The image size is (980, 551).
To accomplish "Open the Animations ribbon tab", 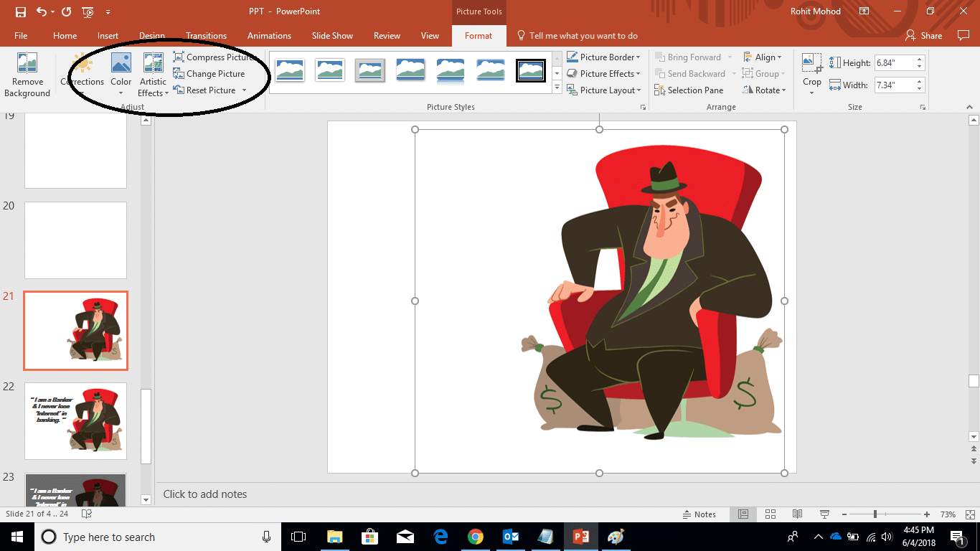I will pyautogui.click(x=269, y=36).
